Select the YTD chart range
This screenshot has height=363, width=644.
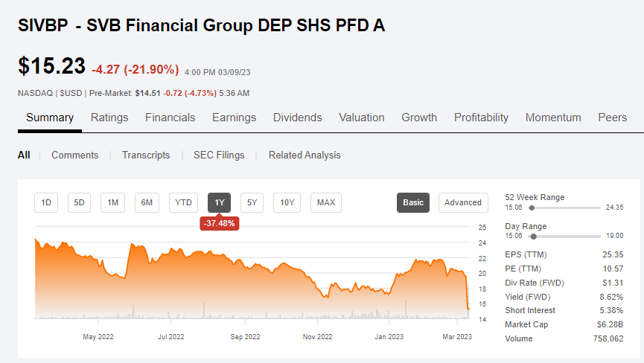183,202
